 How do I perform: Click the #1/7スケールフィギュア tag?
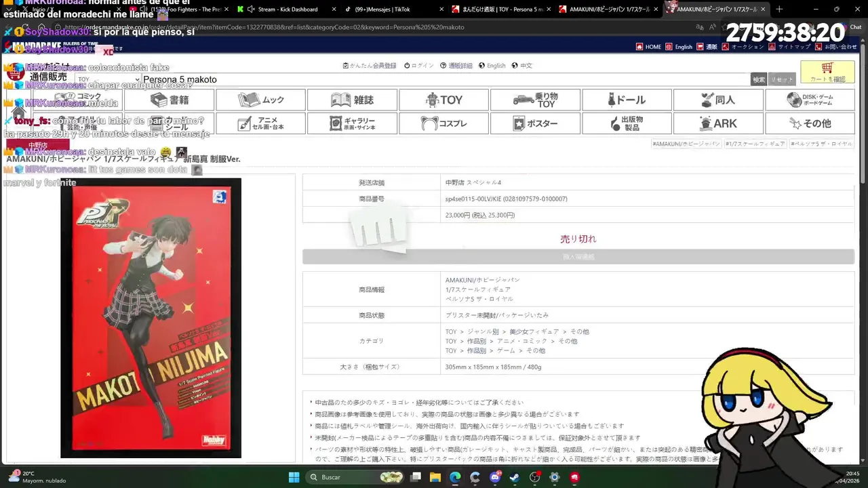[x=754, y=144]
